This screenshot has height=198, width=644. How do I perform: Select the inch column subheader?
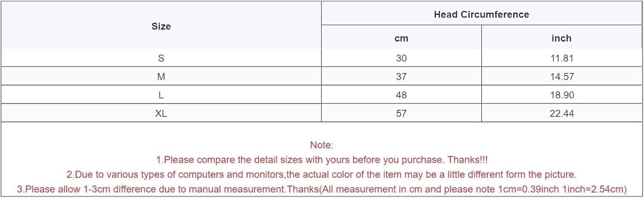(562, 38)
